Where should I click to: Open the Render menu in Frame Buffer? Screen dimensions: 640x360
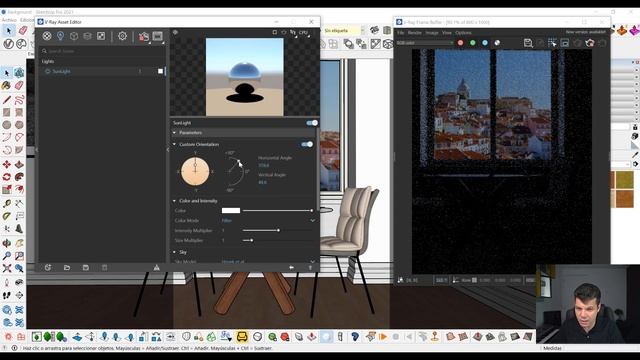414,33
